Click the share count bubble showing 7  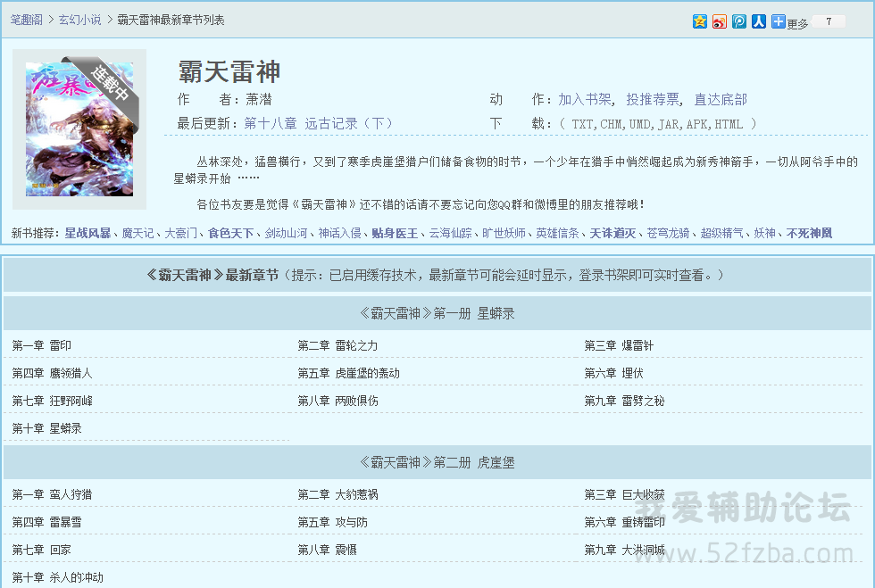[x=829, y=21]
